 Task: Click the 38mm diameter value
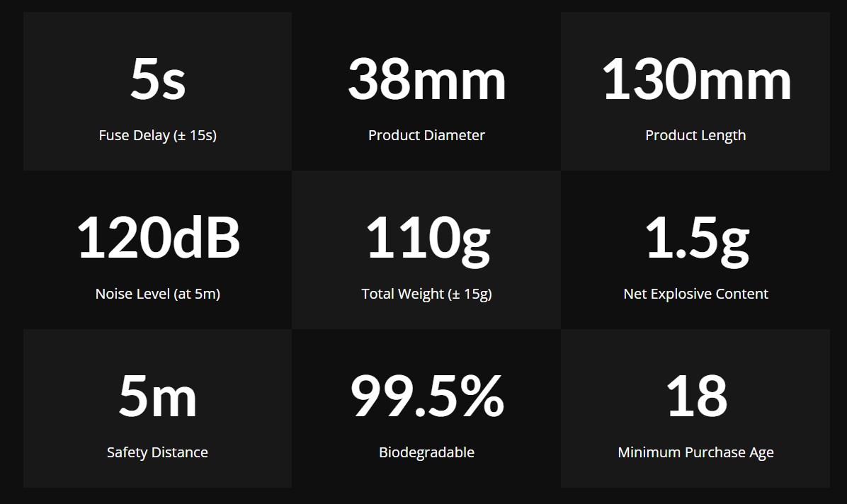click(x=427, y=79)
